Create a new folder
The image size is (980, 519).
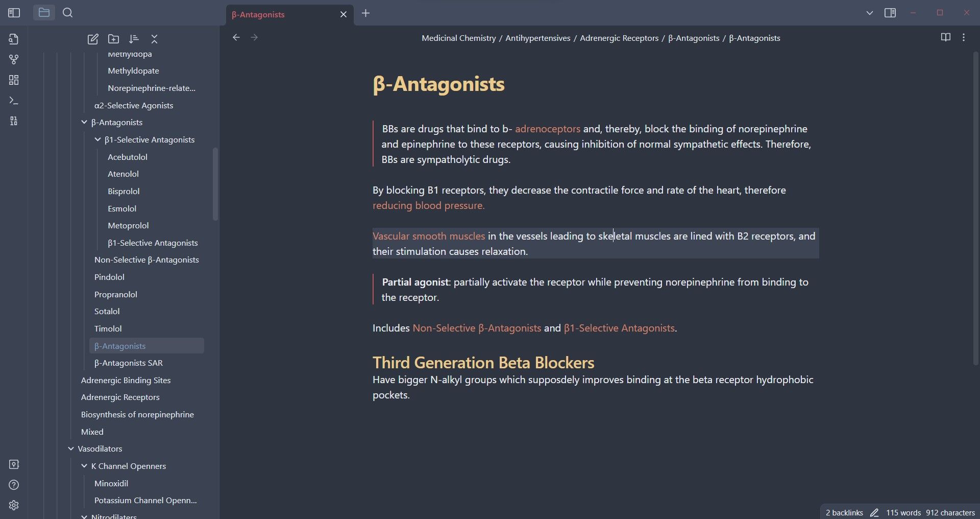point(113,39)
